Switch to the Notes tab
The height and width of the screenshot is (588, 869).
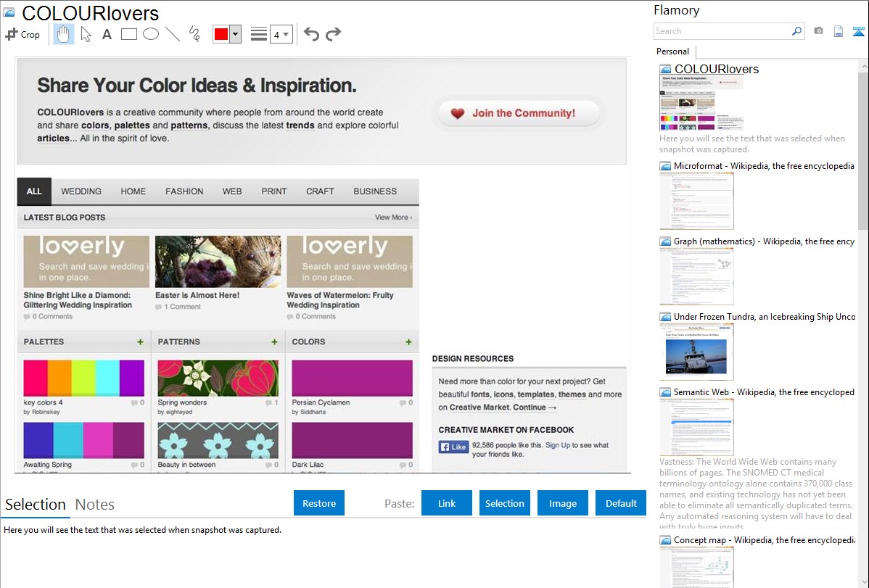[x=94, y=505]
